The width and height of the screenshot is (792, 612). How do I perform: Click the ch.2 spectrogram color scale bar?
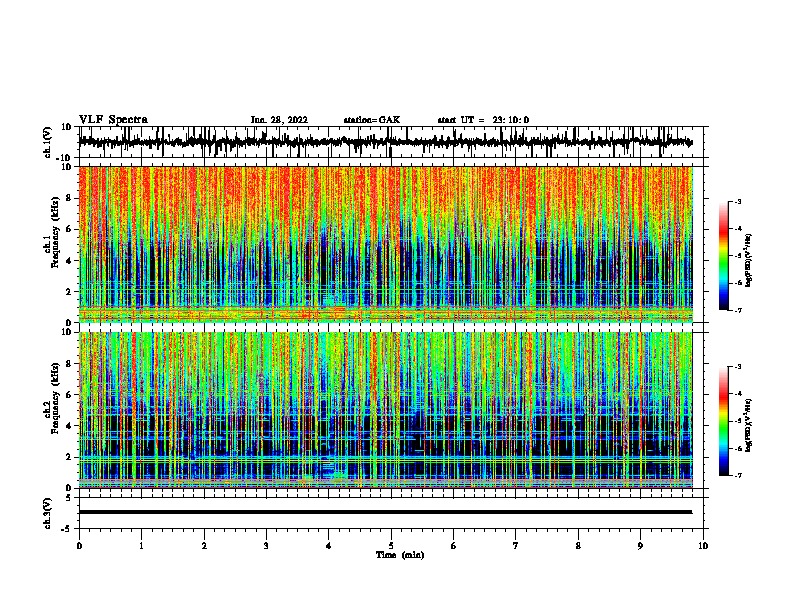(x=724, y=421)
